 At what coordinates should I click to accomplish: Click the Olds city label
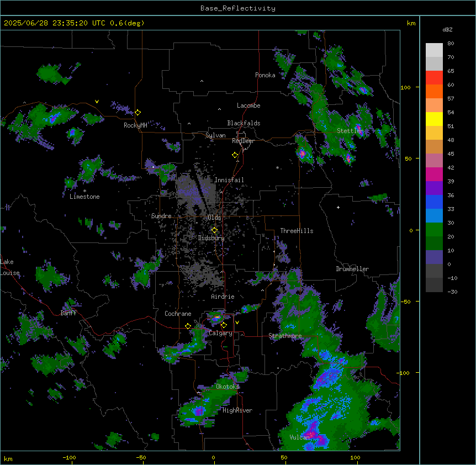(214, 218)
